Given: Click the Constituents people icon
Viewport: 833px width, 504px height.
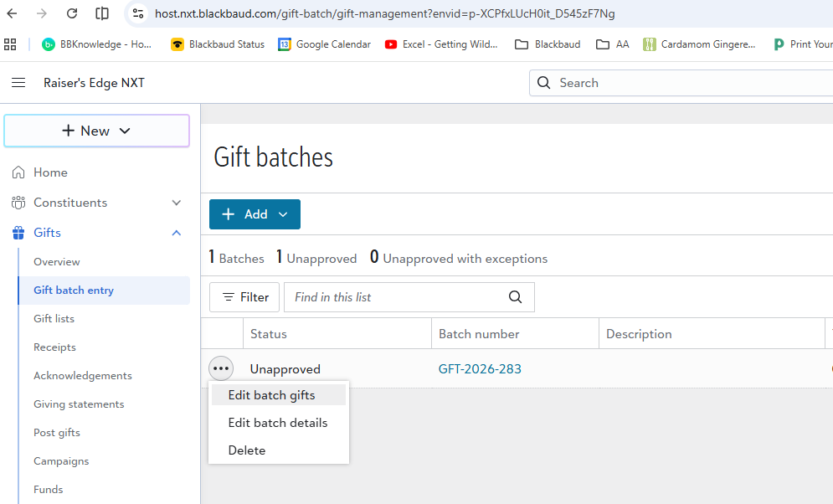Looking at the screenshot, I should (18, 203).
